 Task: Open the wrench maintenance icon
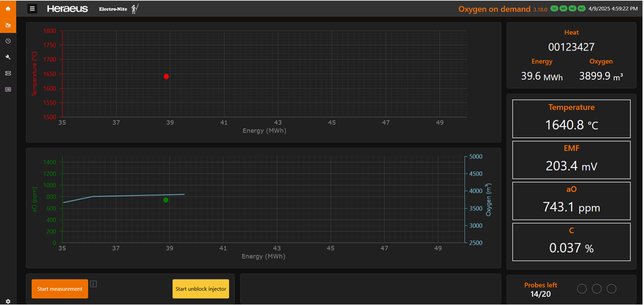8,57
